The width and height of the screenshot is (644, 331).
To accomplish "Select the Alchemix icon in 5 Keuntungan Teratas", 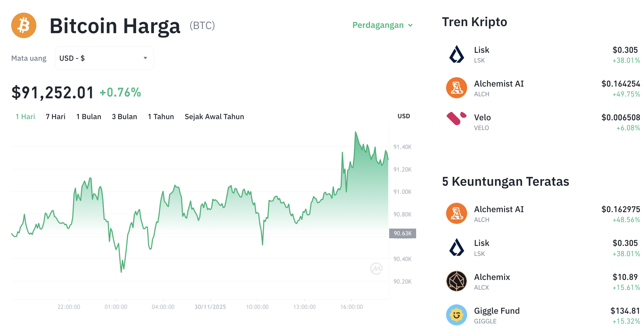I will click(456, 281).
